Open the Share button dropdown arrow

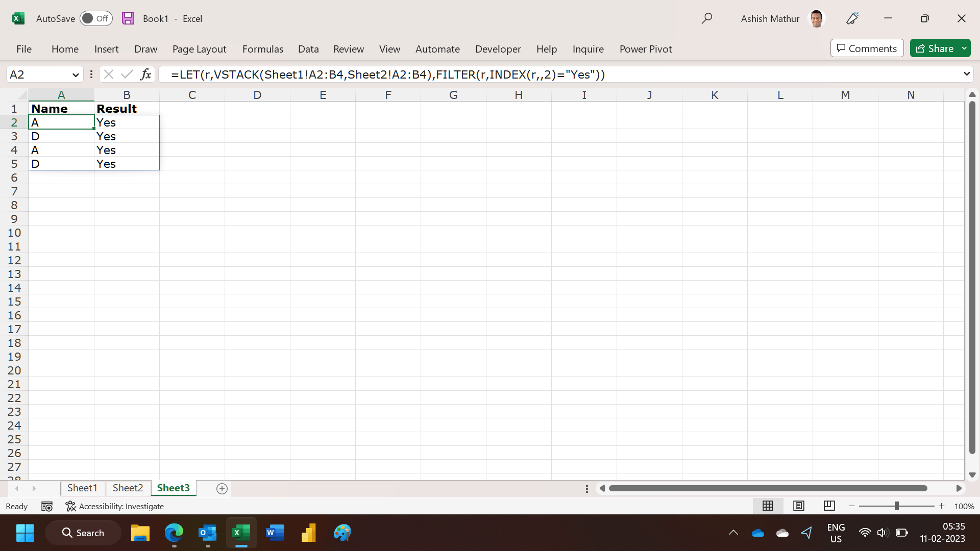tap(964, 48)
